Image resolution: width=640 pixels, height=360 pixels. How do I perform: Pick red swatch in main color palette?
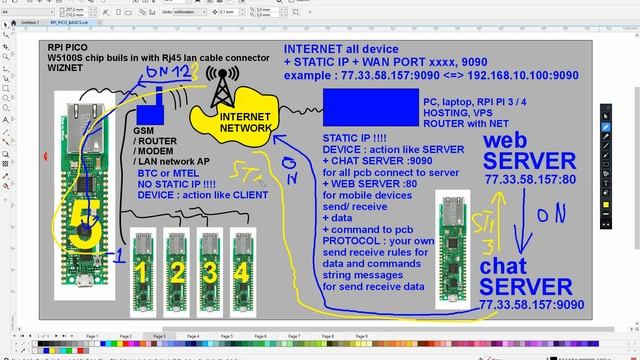tap(125, 344)
